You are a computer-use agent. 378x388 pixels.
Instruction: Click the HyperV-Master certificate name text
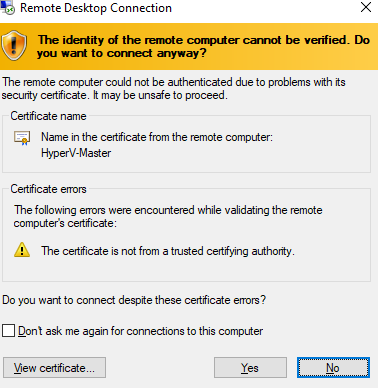click(x=76, y=153)
